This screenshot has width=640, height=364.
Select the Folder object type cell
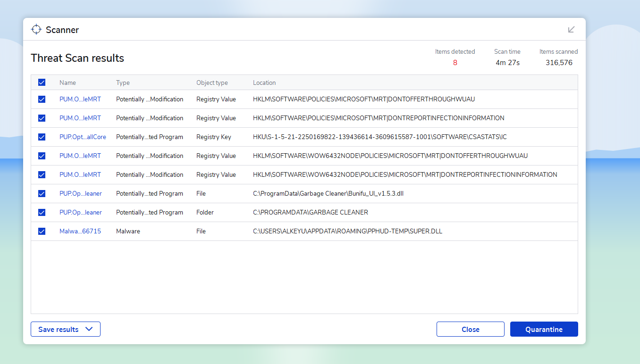205,213
